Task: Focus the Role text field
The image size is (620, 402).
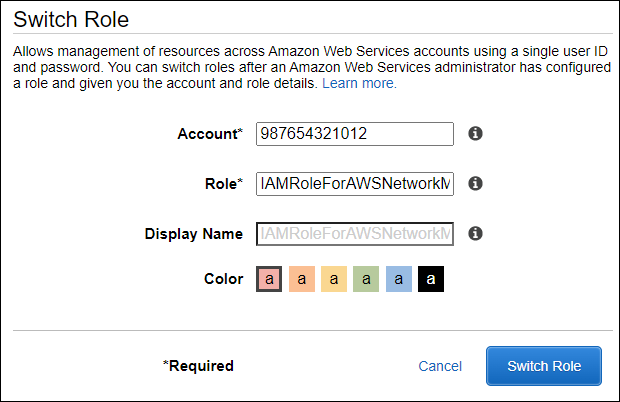Action: pyautogui.click(x=355, y=184)
